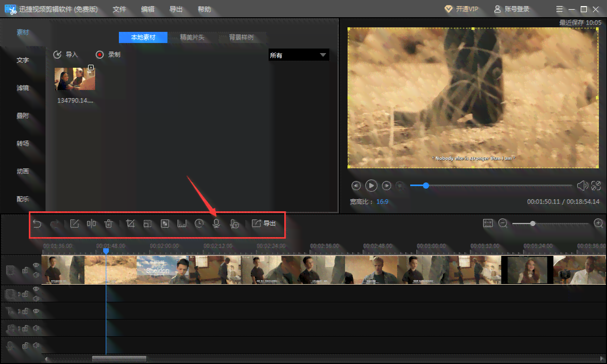
Task: Toggle eye visibility on main video track
Action: pyautogui.click(x=36, y=265)
